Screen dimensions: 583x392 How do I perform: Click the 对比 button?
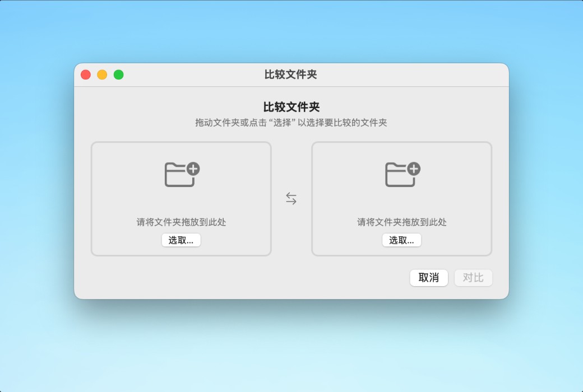point(473,278)
